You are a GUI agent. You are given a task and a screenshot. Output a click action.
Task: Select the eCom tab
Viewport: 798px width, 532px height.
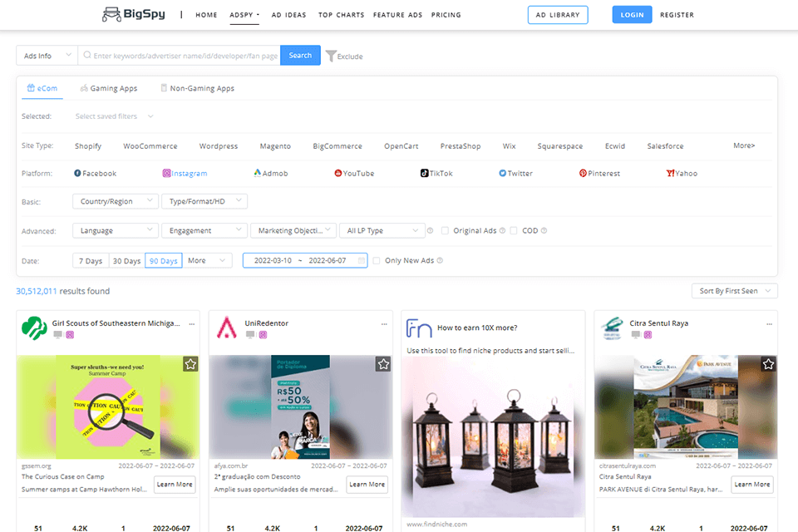click(x=42, y=88)
